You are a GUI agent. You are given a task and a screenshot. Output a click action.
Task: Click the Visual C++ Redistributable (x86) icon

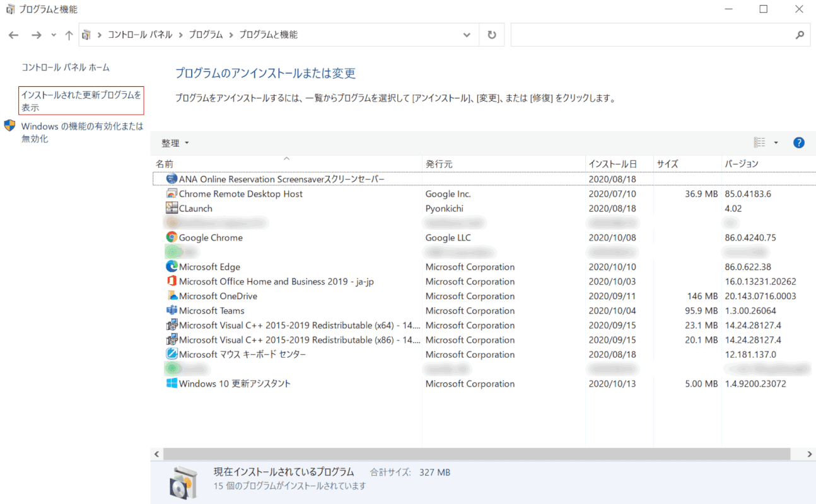pos(172,340)
